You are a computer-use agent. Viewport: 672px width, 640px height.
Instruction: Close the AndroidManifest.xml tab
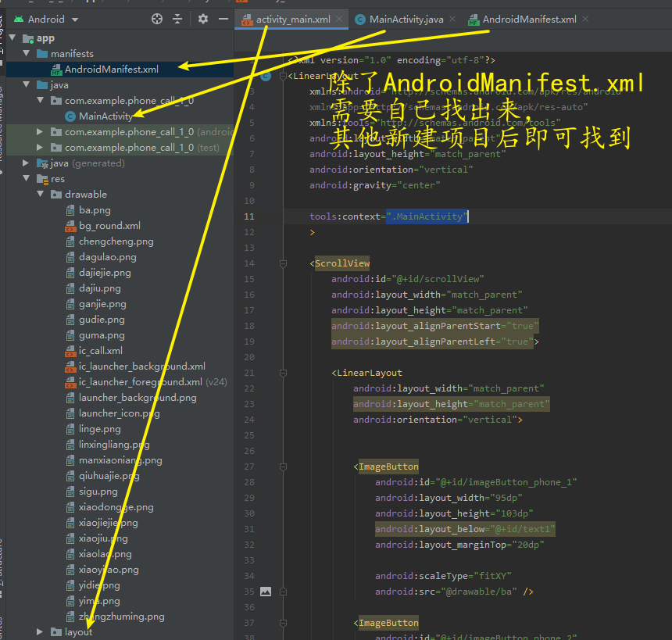pyautogui.click(x=585, y=19)
